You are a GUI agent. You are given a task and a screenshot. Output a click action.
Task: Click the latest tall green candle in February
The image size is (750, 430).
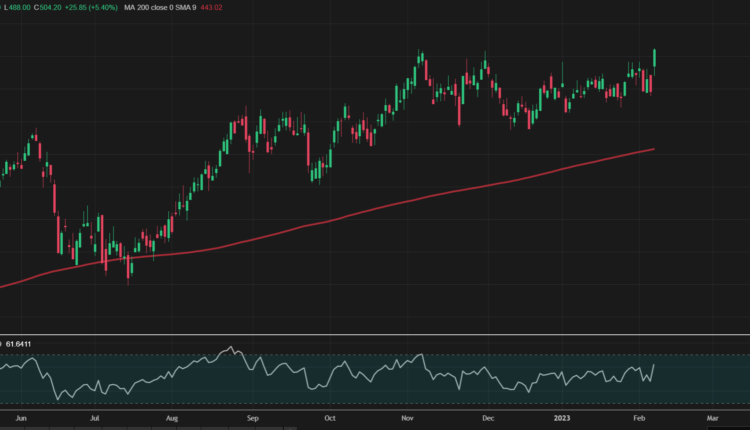[654, 58]
